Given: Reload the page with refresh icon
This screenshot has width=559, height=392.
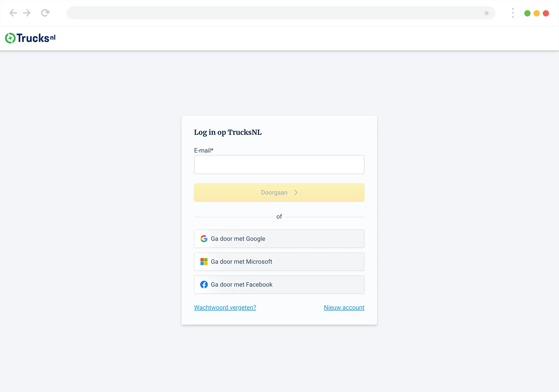Looking at the screenshot, I should tap(45, 13).
